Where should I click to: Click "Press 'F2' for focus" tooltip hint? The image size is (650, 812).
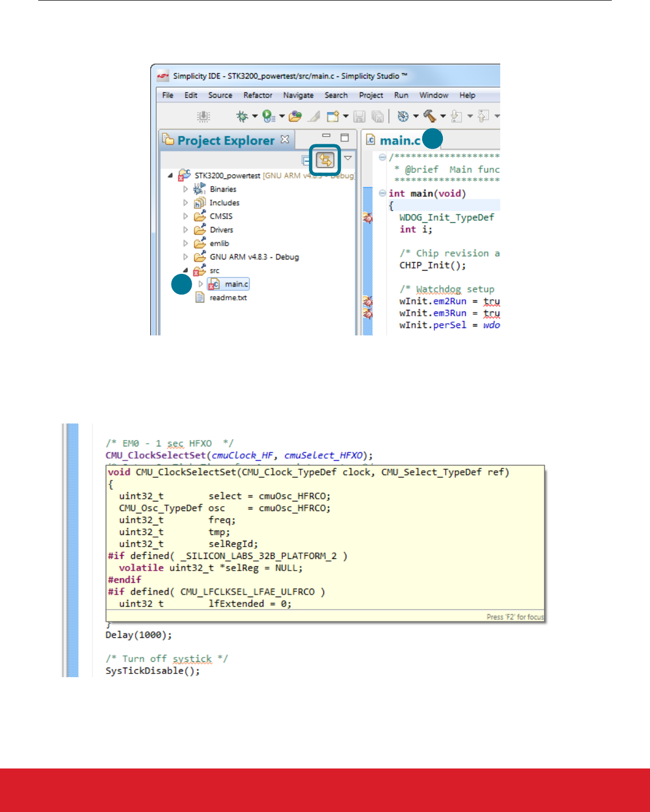pyautogui.click(x=515, y=617)
